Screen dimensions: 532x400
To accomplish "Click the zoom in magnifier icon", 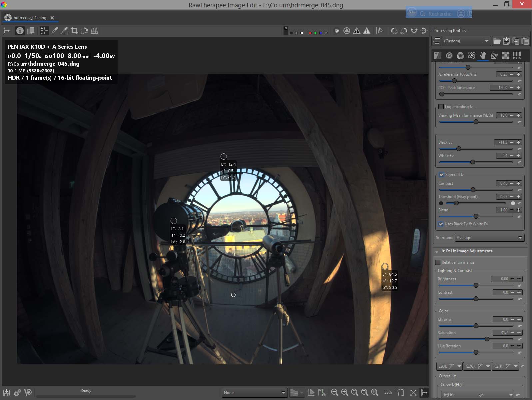I will pos(345,392).
